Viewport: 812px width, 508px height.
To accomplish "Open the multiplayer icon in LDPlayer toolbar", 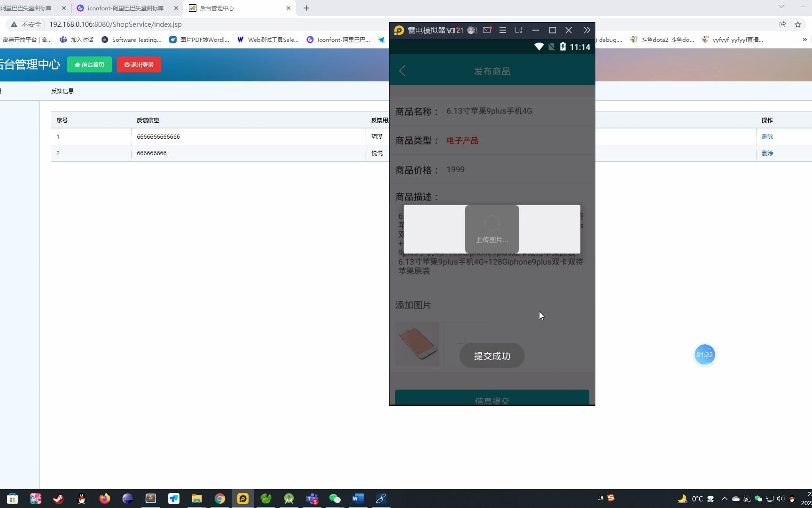I will tap(472, 30).
